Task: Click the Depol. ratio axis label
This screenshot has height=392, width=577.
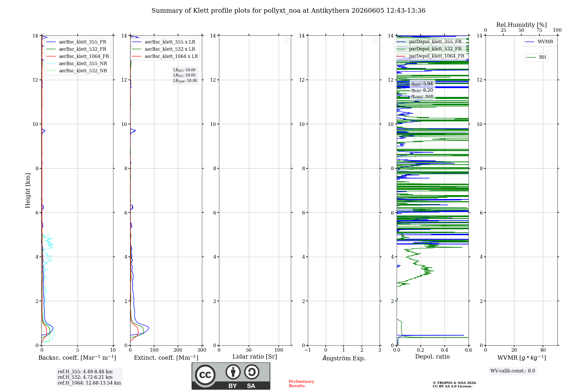Action: point(432,357)
